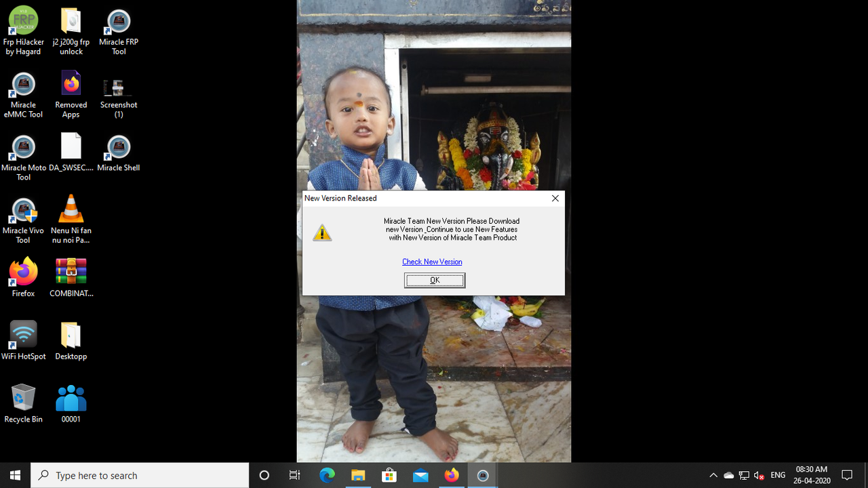The height and width of the screenshot is (488, 868).
Task: Open Task View on the taskbar
Action: (295, 475)
